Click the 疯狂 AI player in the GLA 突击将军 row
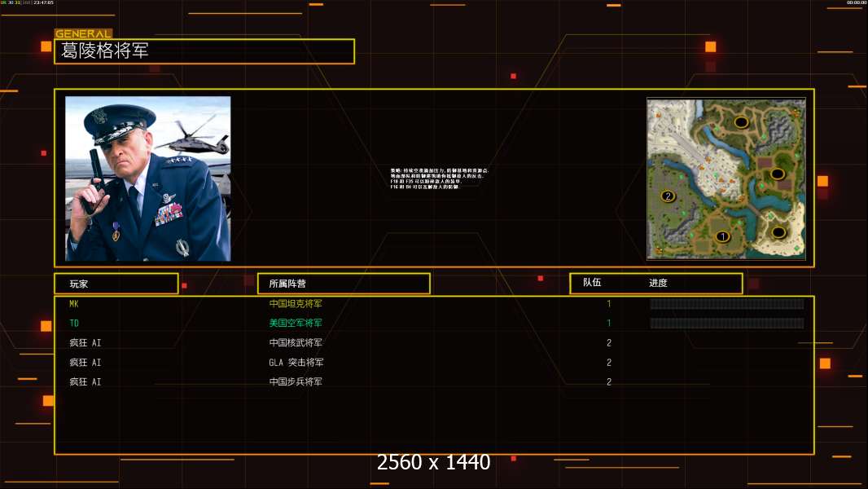The image size is (868, 489). coord(85,362)
